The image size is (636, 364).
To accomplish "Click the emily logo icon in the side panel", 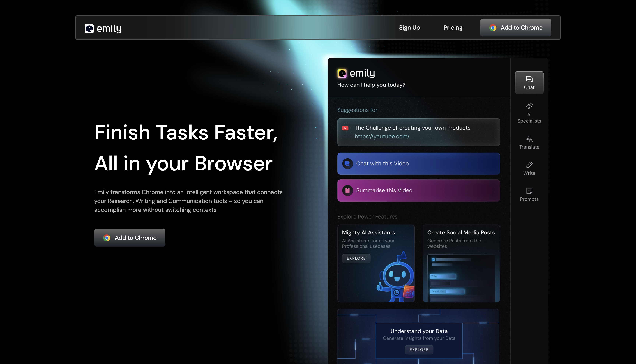I will 342,73.
